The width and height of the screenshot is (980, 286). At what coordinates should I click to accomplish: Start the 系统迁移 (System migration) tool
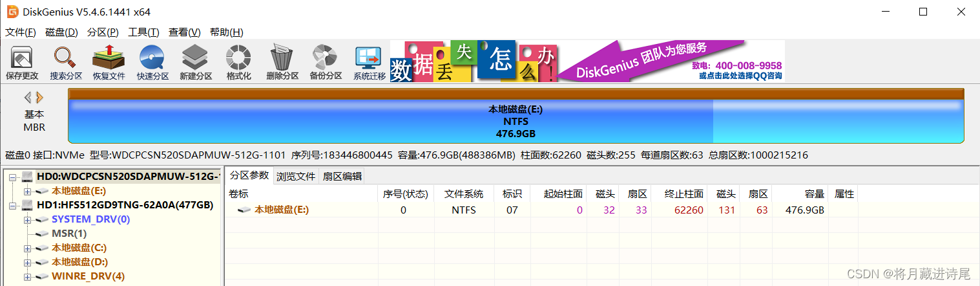click(x=369, y=63)
